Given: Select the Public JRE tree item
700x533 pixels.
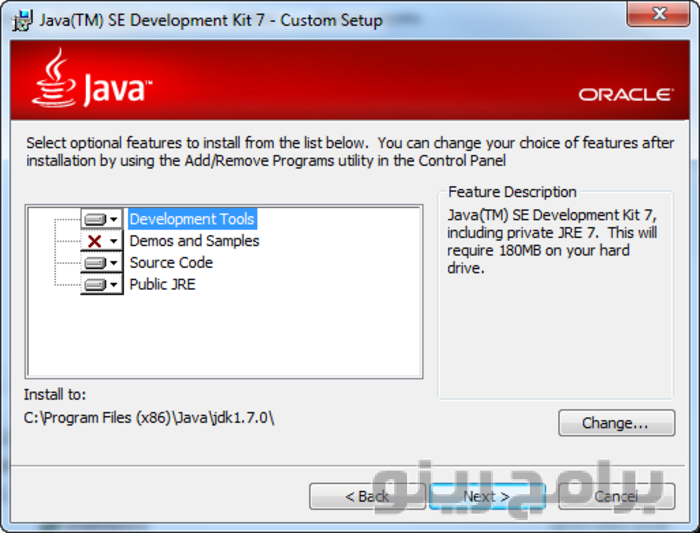Looking at the screenshot, I should 162,284.
